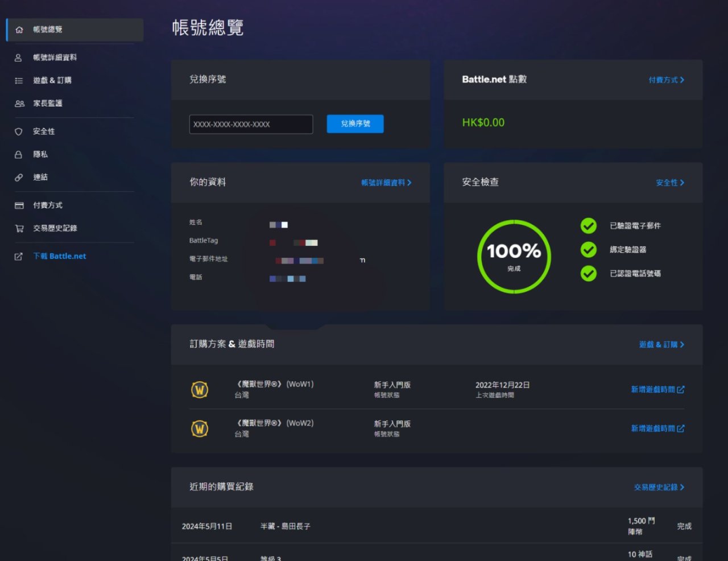Click the 電子郵件地址 field label
The image size is (728, 561).
click(x=209, y=259)
